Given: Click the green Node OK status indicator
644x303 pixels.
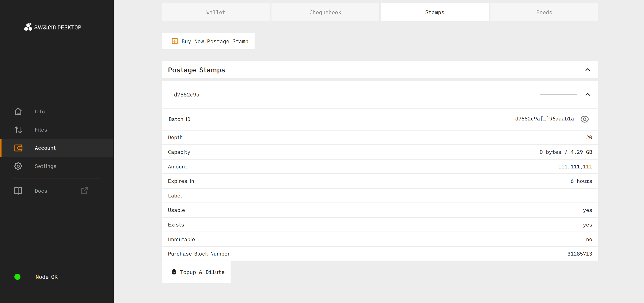Looking at the screenshot, I should 17,277.
